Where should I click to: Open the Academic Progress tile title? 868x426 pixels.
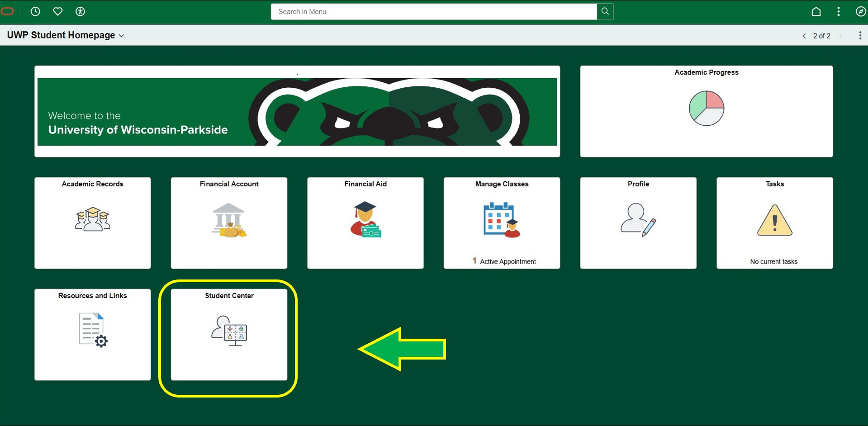coord(706,72)
